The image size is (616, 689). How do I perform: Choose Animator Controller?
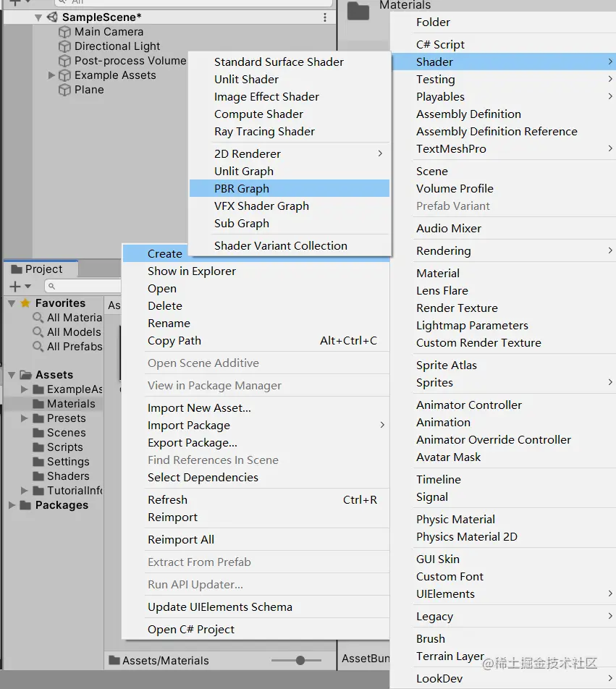pos(504,405)
